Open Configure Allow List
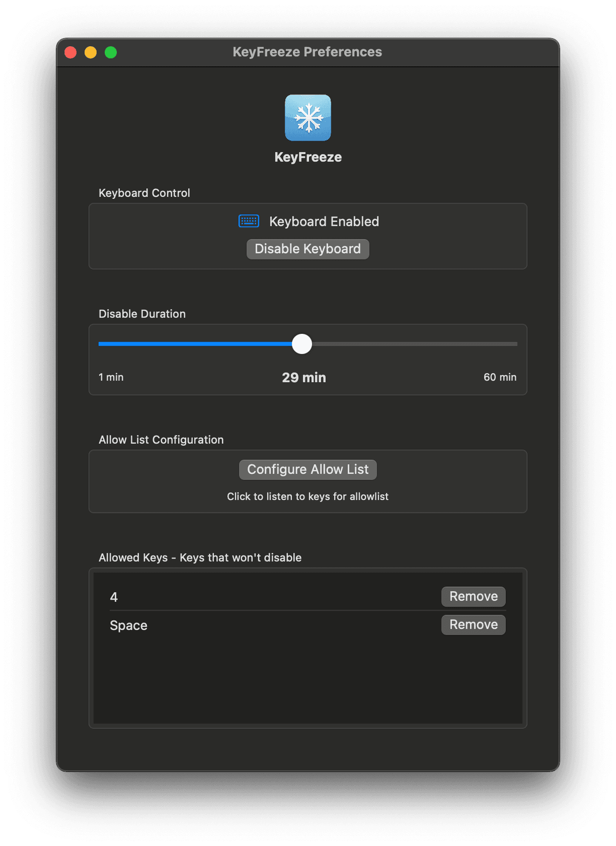The image size is (616, 846). pos(308,469)
